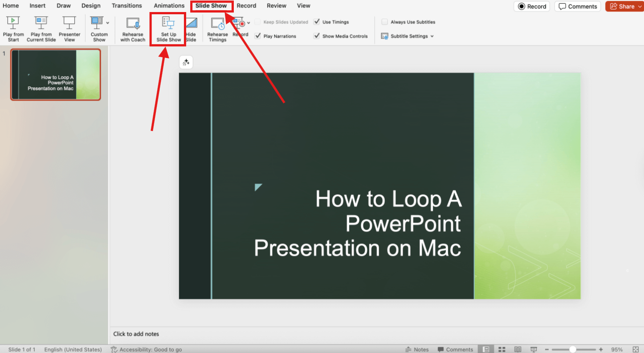Open the Design tab
The image size is (644, 353).
pyautogui.click(x=91, y=6)
